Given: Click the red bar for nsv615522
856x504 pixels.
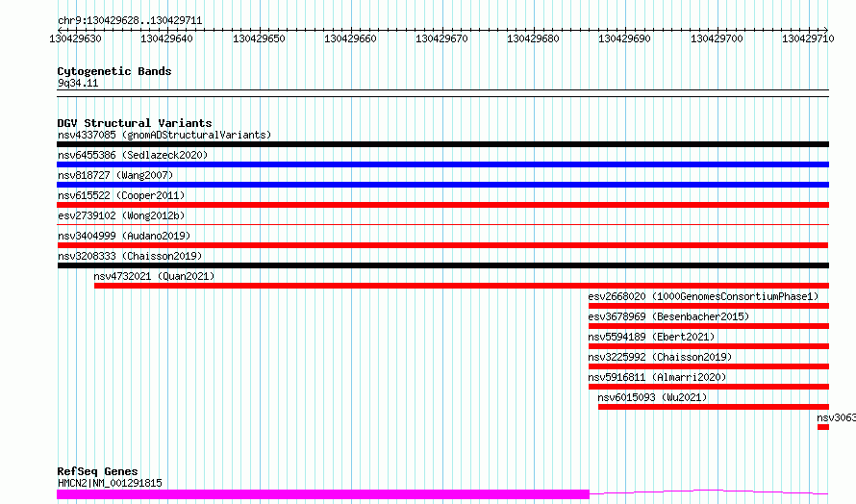Looking at the screenshot, I should (x=442, y=205).
